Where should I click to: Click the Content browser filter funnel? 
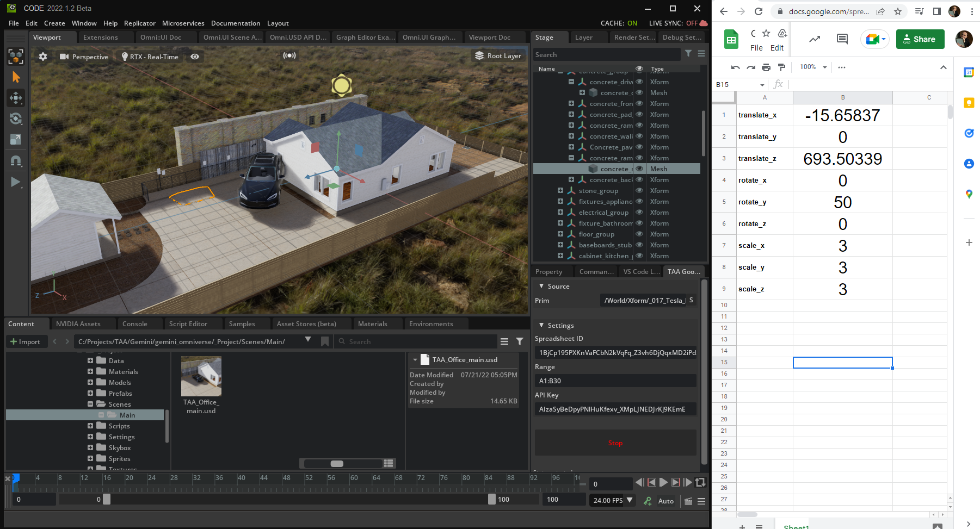pyautogui.click(x=520, y=341)
